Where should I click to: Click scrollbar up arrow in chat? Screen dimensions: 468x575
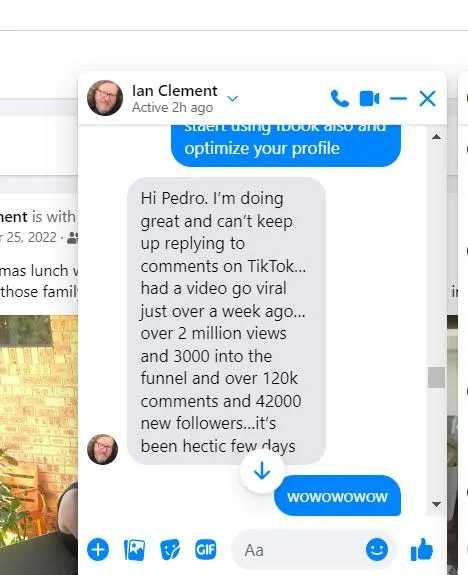436,137
